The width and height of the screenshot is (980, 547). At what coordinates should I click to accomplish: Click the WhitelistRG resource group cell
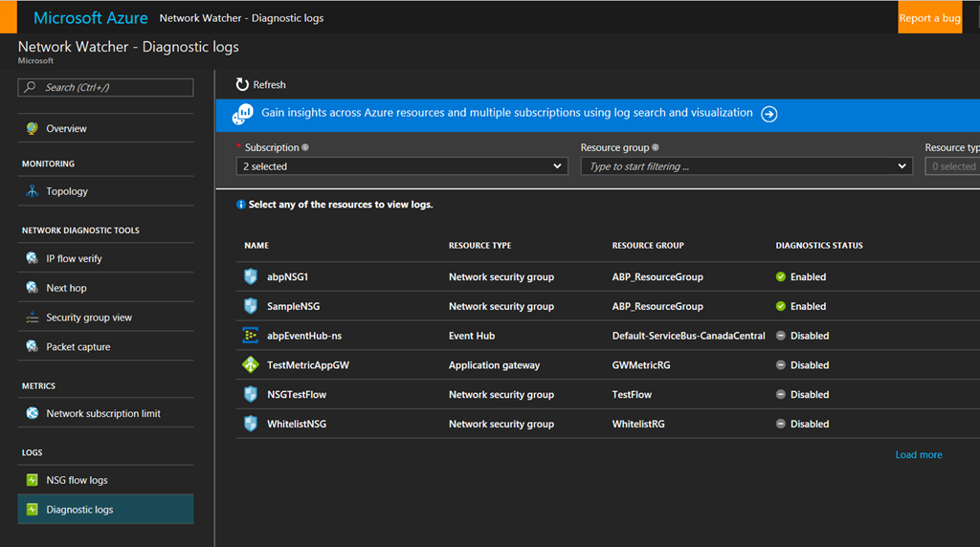tap(638, 424)
